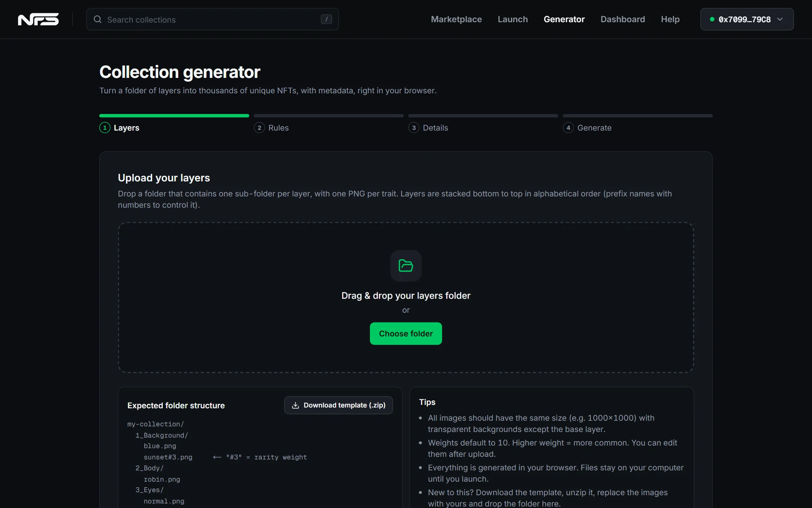This screenshot has height=508, width=812.
Task: Go to the Generate step
Action: (594, 128)
